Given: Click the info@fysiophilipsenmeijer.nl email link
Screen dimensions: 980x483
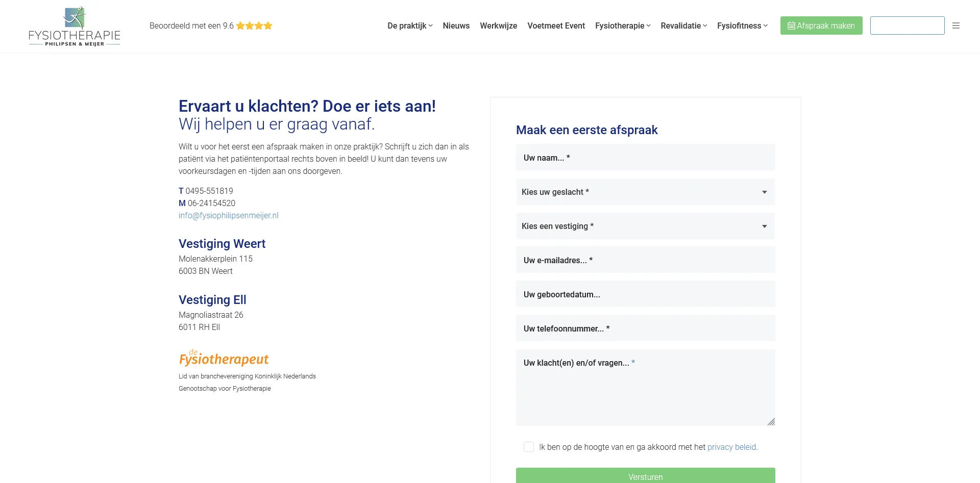Looking at the screenshot, I should click(x=229, y=215).
